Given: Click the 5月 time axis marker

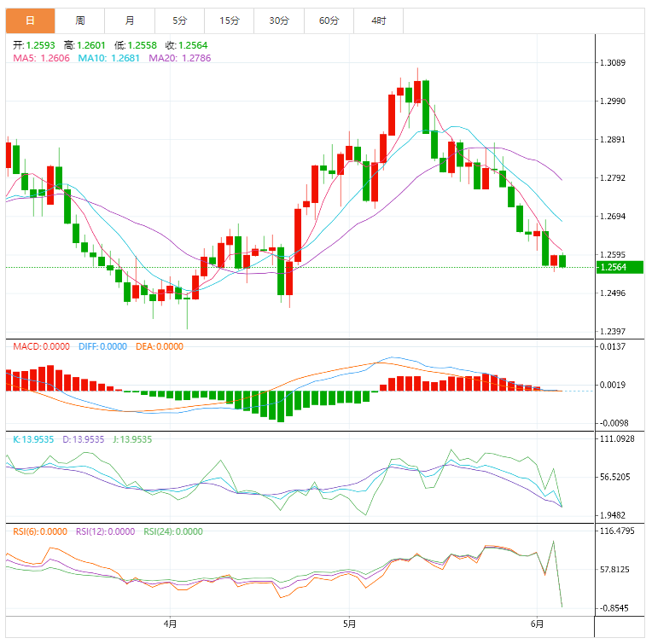Looking at the screenshot, I should click(x=349, y=624).
